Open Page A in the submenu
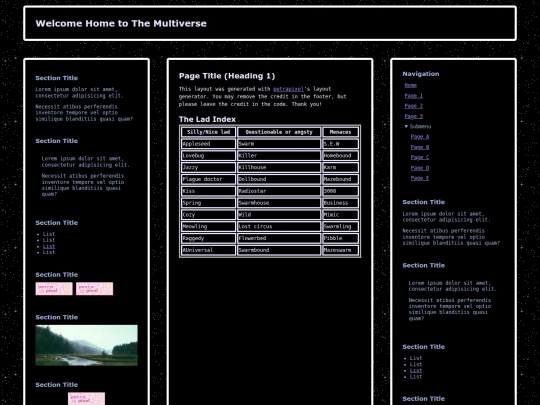The image size is (540, 405). pos(420,137)
